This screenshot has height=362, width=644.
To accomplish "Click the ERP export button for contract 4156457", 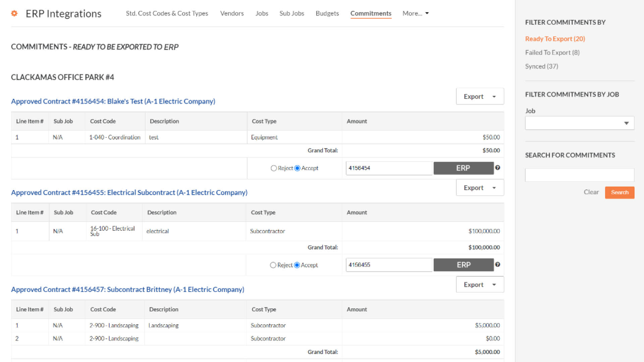I will 473,284.
